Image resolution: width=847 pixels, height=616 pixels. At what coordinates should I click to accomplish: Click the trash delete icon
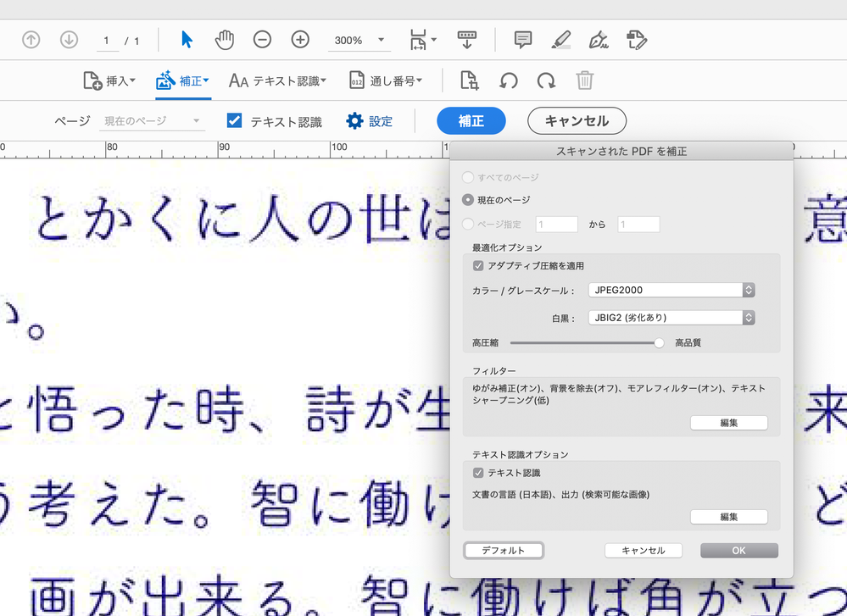(585, 80)
